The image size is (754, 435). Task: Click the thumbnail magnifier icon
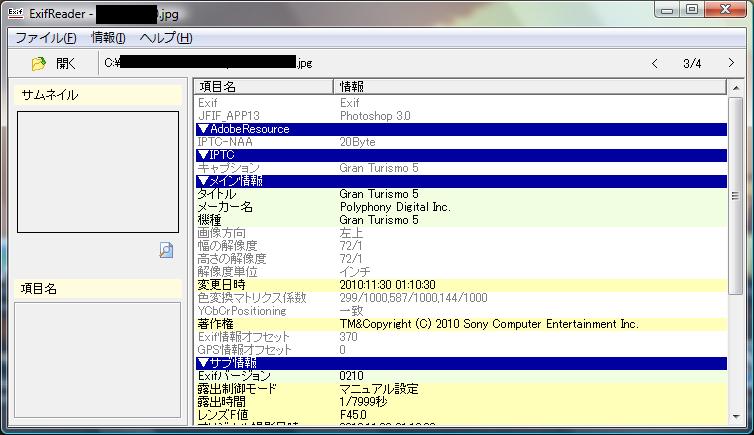pos(166,250)
